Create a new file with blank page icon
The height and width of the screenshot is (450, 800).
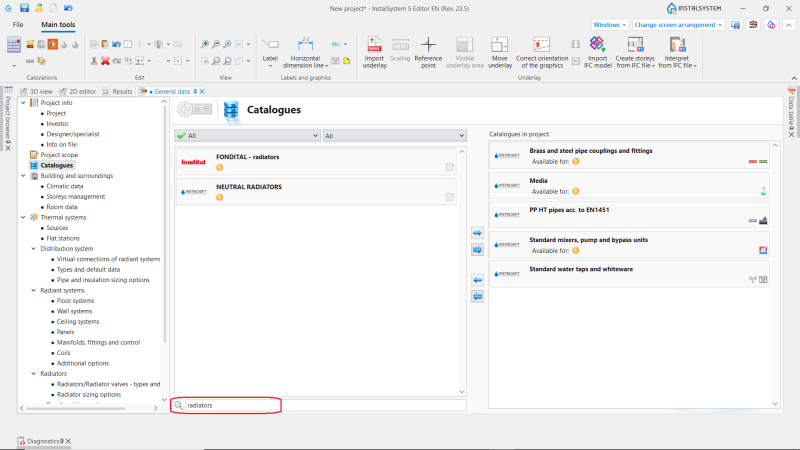[54, 8]
